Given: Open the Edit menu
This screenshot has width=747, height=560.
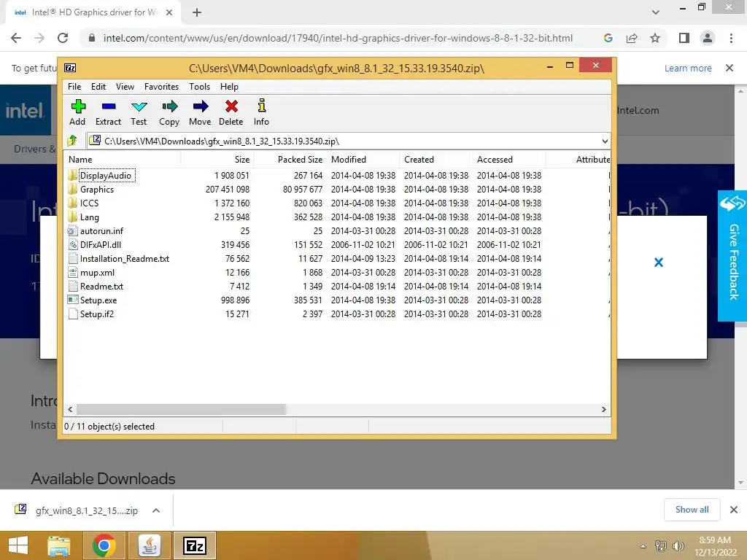Looking at the screenshot, I should [x=98, y=87].
